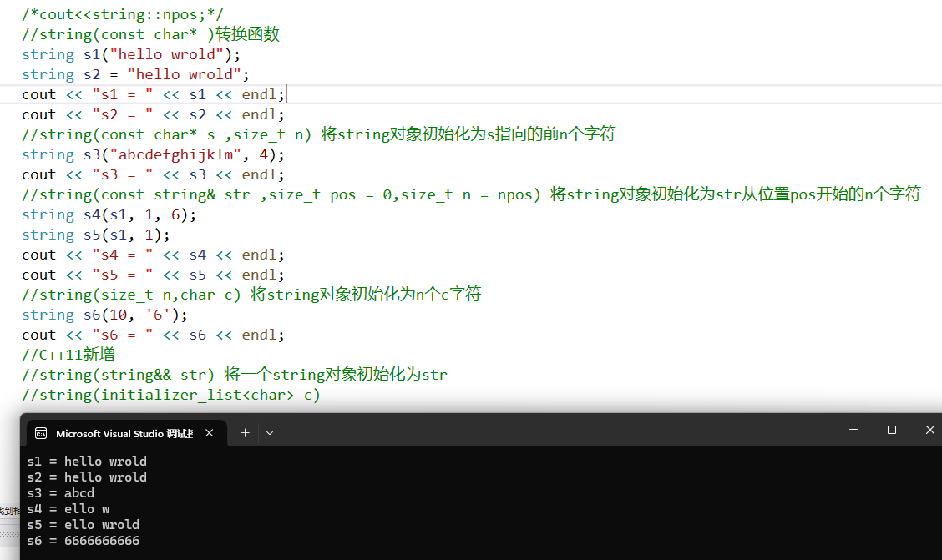The width and height of the screenshot is (942, 560).
Task: Click the cout "s5 = " line
Action: click(x=153, y=275)
